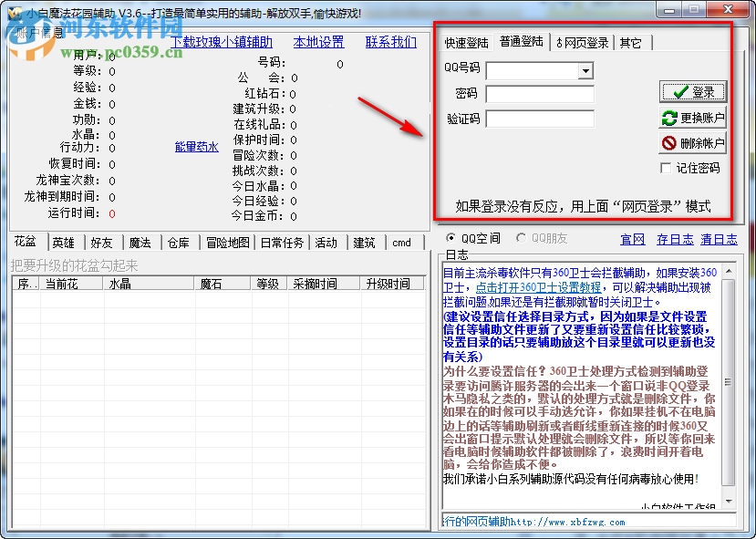The height and width of the screenshot is (539, 756).
Task: Open the QQ号码 dropdown arrow
Action: (x=585, y=71)
